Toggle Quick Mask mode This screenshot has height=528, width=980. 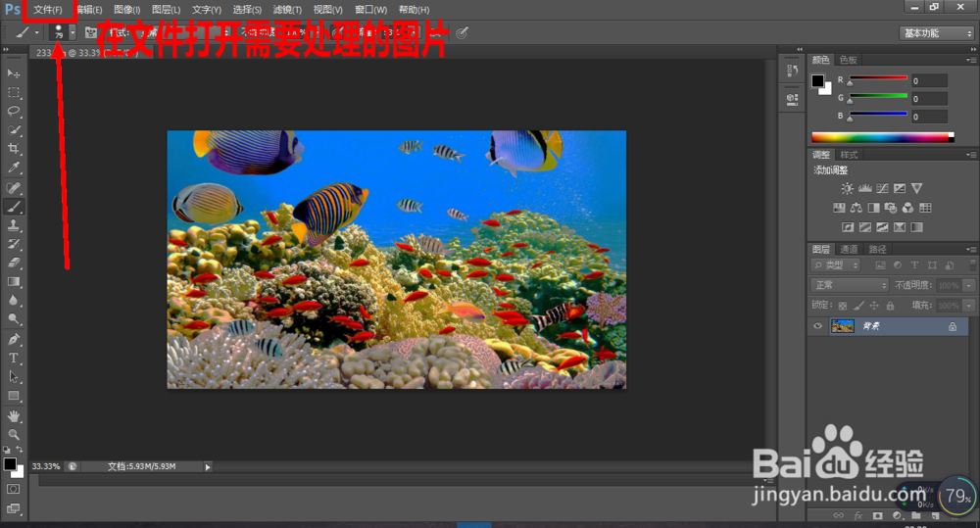click(13, 489)
